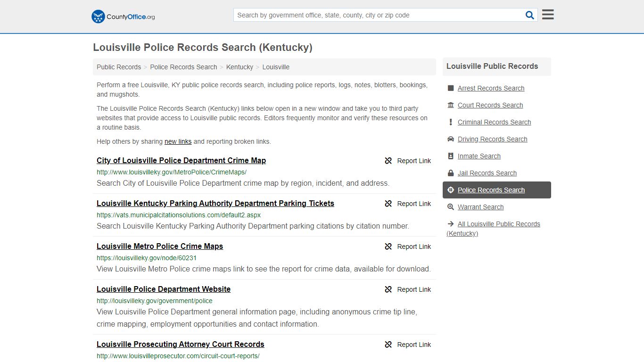The width and height of the screenshot is (644, 362).
Task: Click the Arrest Records Search square icon
Action: pos(451,88)
